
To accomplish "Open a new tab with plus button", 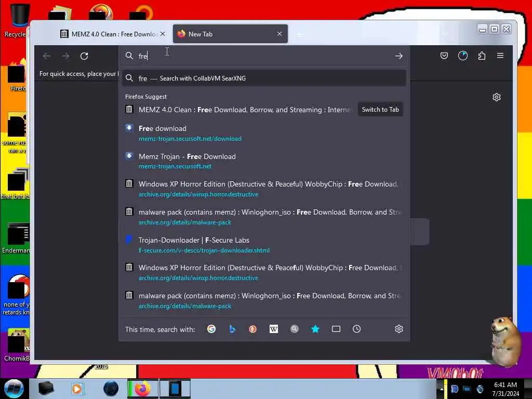I will tap(299, 34).
